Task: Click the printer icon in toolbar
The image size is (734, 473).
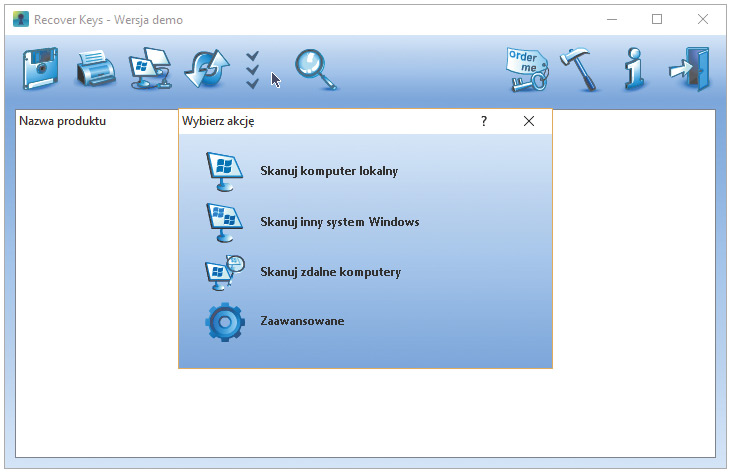Action: 97,68
